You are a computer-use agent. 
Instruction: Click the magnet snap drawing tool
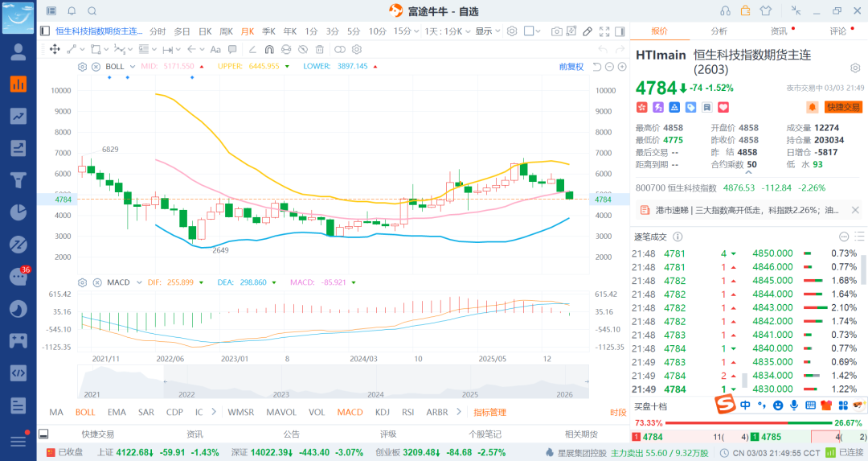(269, 49)
